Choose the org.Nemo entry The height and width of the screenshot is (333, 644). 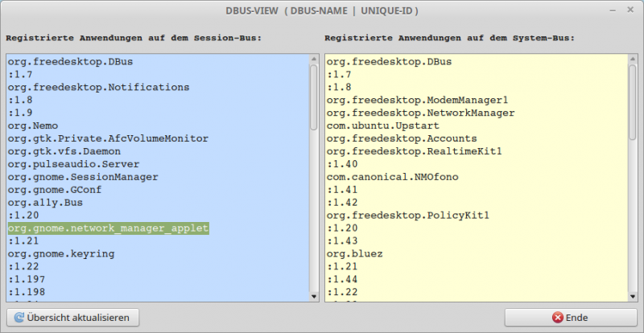[30, 125]
